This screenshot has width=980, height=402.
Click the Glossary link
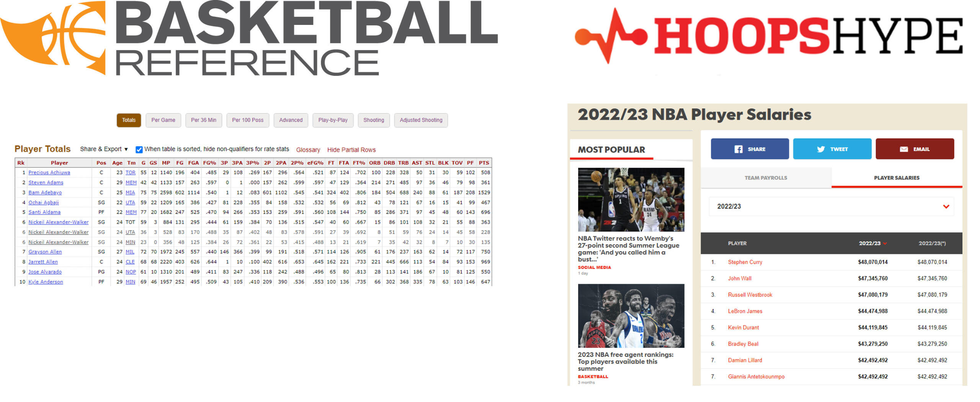pyautogui.click(x=308, y=150)
